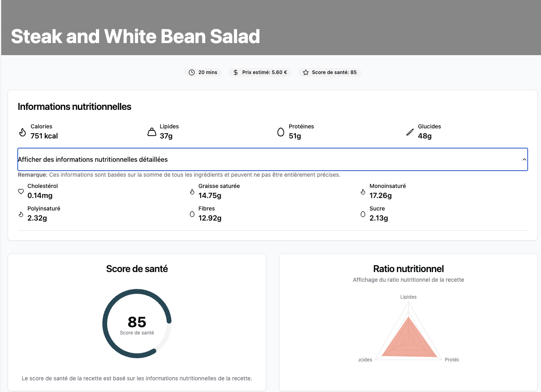Click the Lipides label on the radar chart

coord(408,297)
